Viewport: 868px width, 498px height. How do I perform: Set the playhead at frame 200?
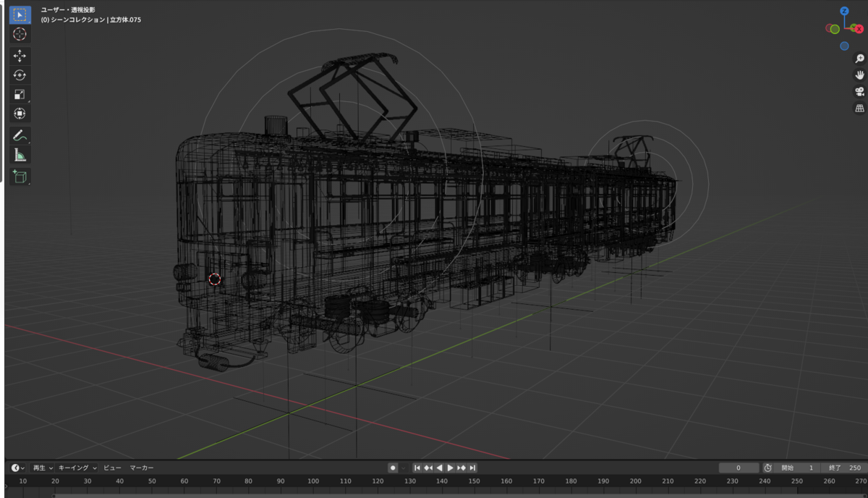click(x=636, y=481)
